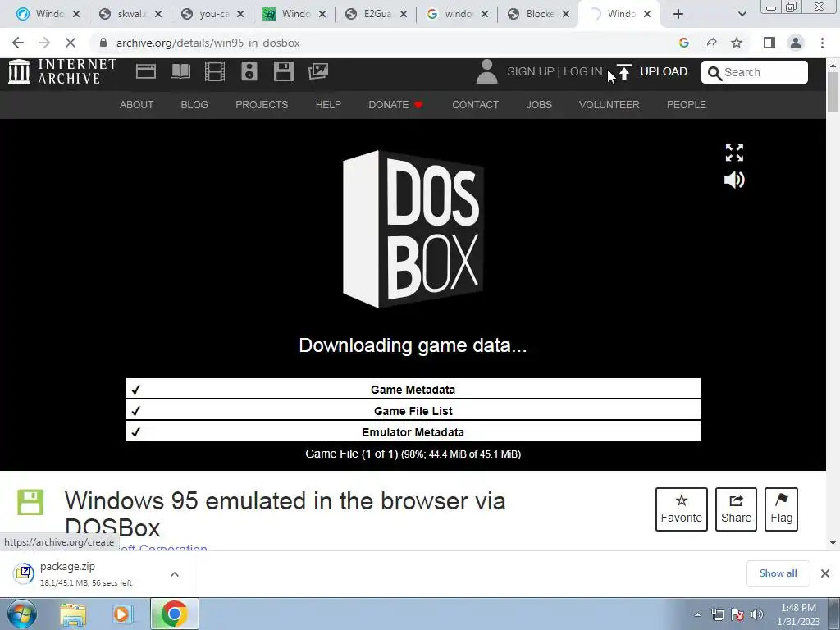Image resolution: width=840 pixels, height=630 pixels.
Task: Open the JOBS menu item
Action: 539,104
